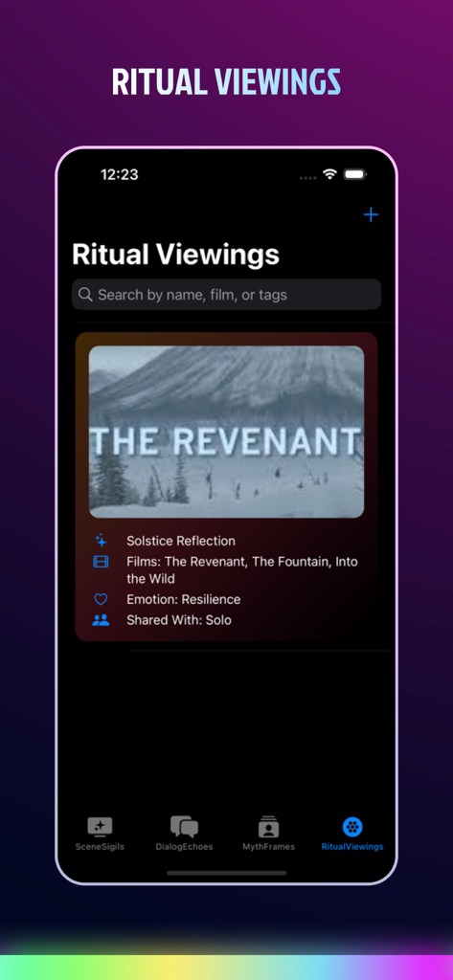Click the heart icon beside Emotion: Resilience
The width and height of the screenshot is (453, 980).
[101, 599]
